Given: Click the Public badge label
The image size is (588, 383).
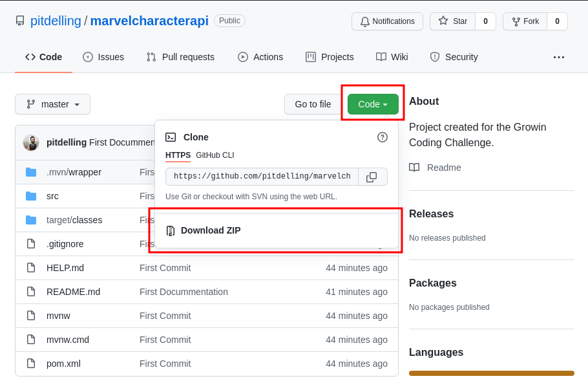Looking at the screenshot, I should [x=229, y=21].
